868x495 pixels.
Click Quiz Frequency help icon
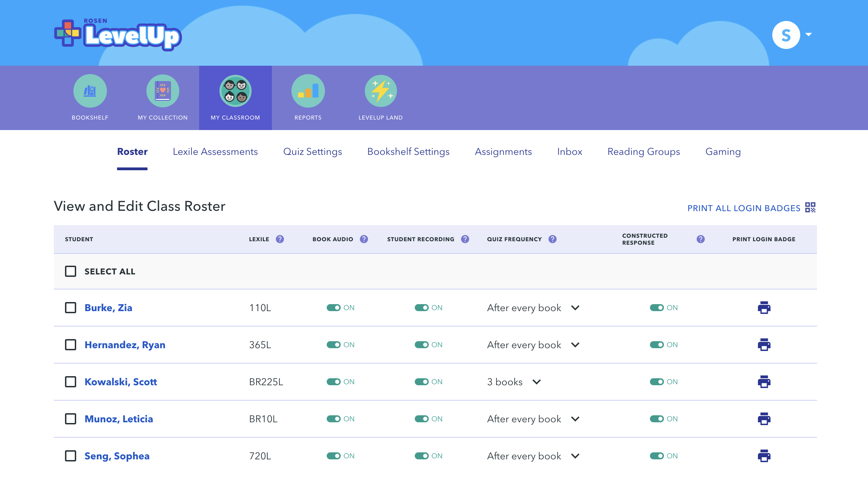(552, 239)
